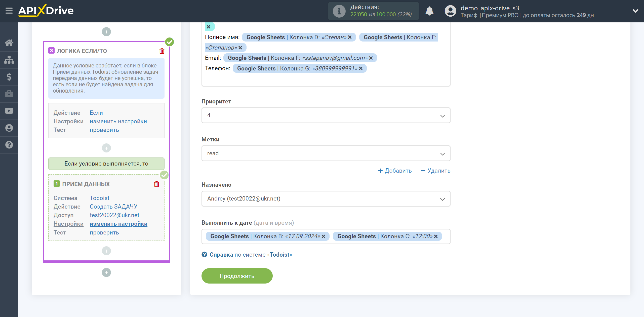Add step after the condition settings

click(x=106, y=148)
